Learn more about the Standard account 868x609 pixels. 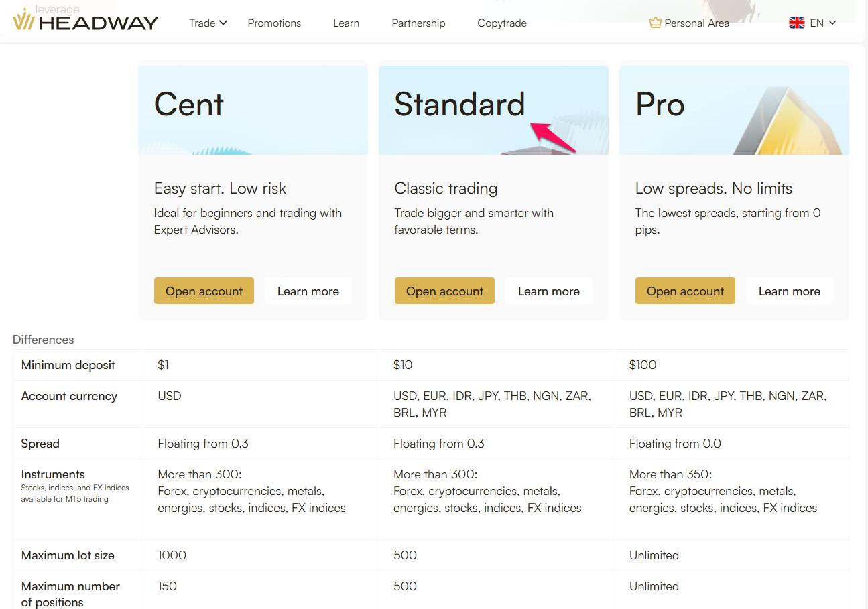click(x=549, y=291)
